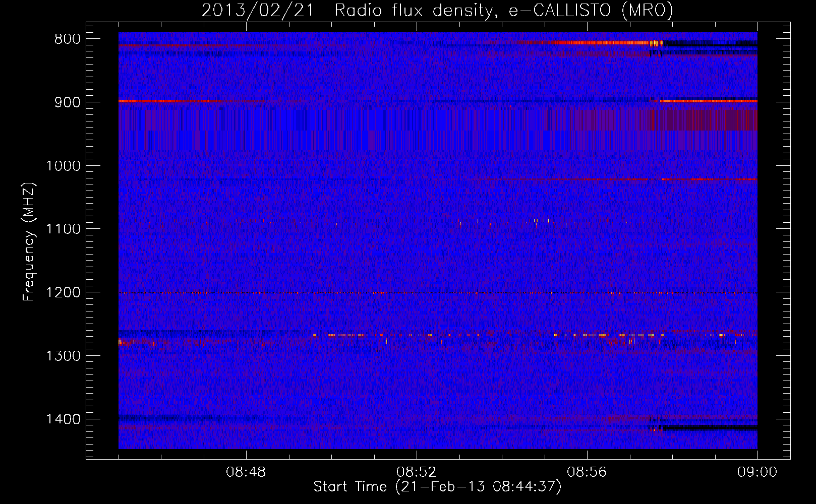
Task: Select the 1200 frequency axis label
Action: pos(63,293)
